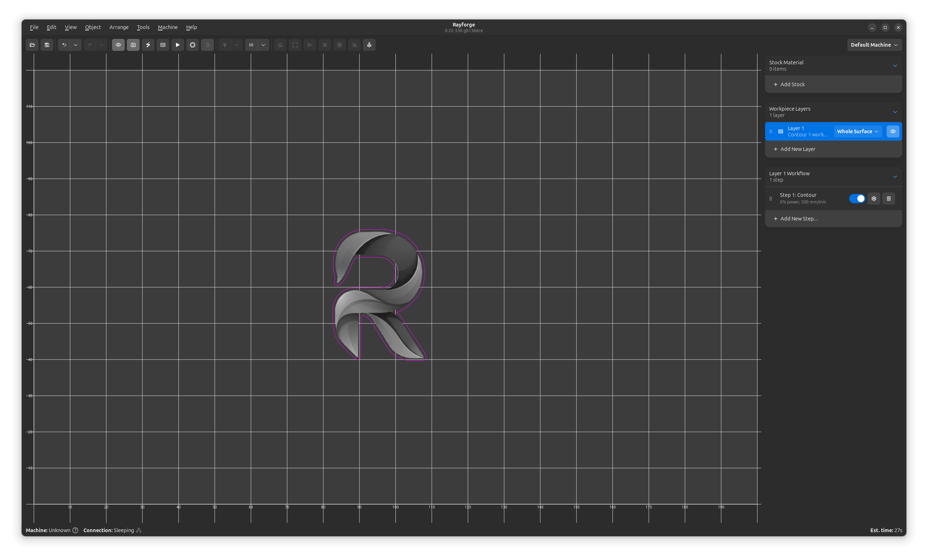The width and height of the screenshot is (928, 560).
Task: Disable the Step 1: Contour toggle switch
Action: pyautogui.click(x=857, y=199)
